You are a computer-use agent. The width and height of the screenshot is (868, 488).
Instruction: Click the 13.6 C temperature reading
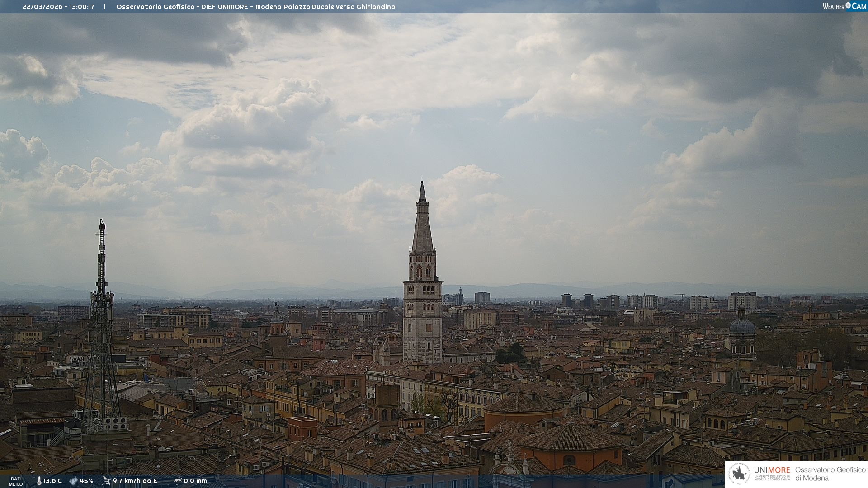pos(53,481)
